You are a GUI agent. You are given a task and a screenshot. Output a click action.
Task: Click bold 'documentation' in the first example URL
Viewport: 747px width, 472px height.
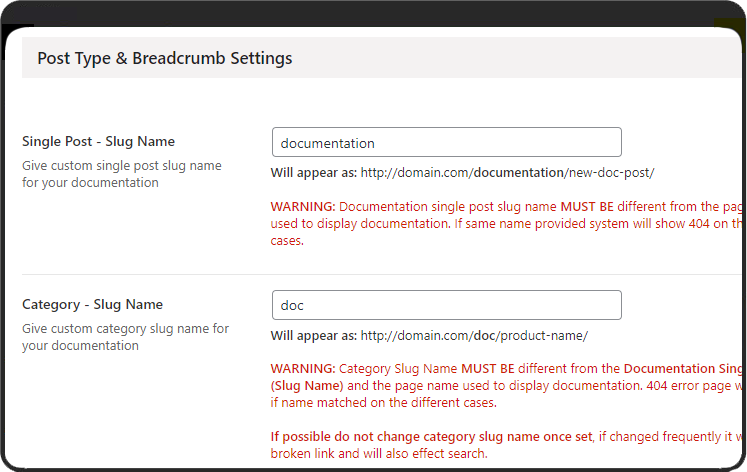click(x=518, y=173)
